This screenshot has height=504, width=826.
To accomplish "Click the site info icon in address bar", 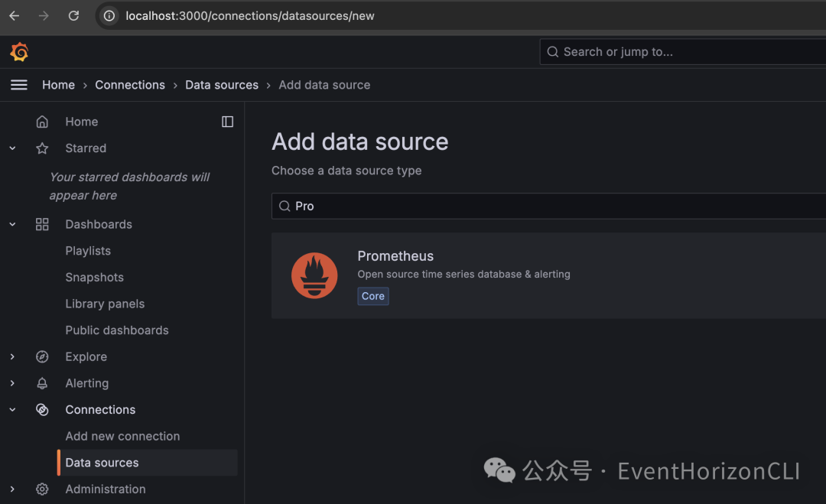I will tap(109, 15).
